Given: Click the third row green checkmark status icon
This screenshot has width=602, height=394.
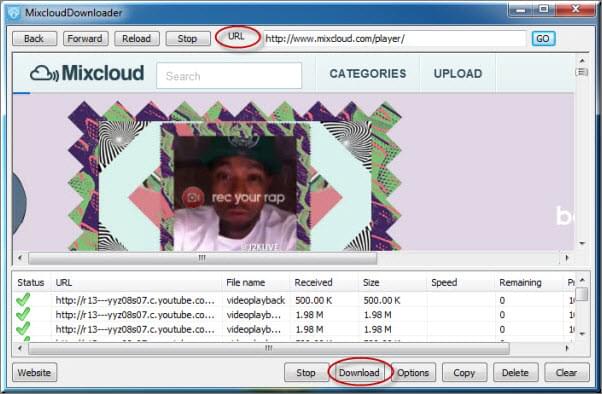Looking at the screenshot, I should tap(23, 329).
